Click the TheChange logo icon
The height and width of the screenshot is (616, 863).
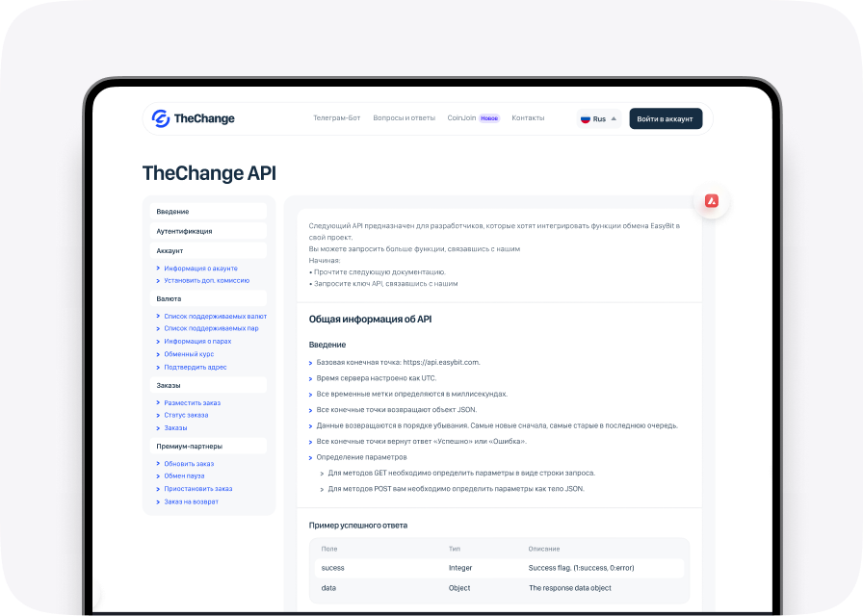click(x=160, y=118)
